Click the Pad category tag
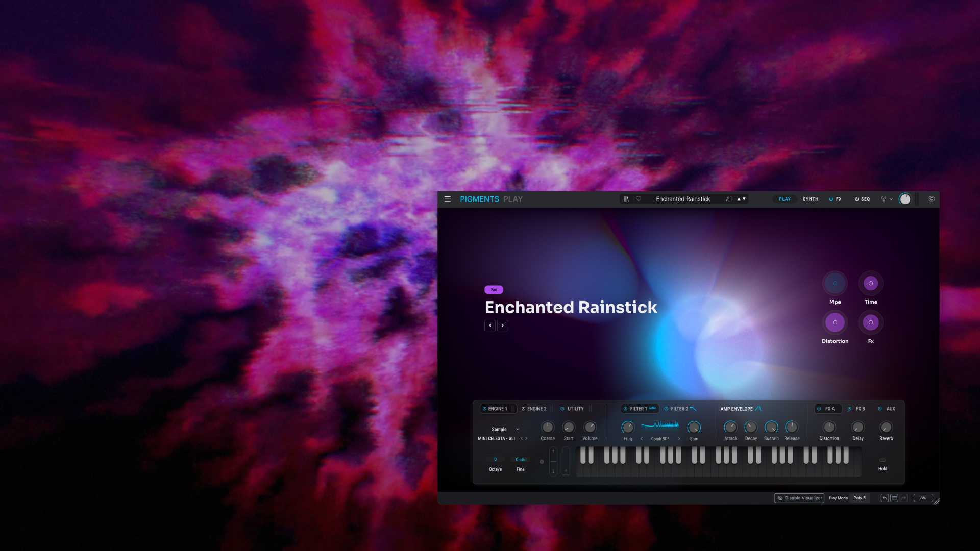This screenshot has height=551, width=980. pos(494,290)
